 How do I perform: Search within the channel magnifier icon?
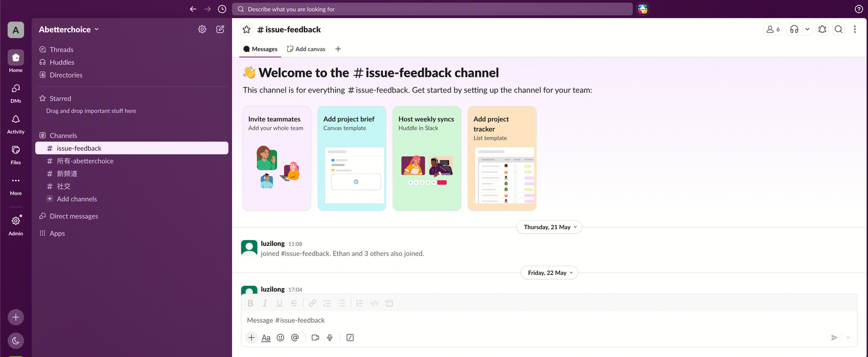pyautogui.click(x=838, y=30)
